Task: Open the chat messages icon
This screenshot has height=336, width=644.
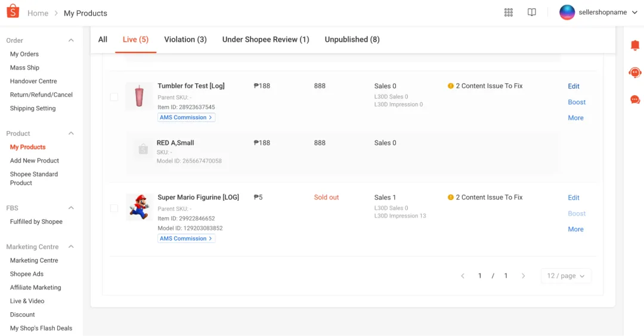Action: pos(635,99)
